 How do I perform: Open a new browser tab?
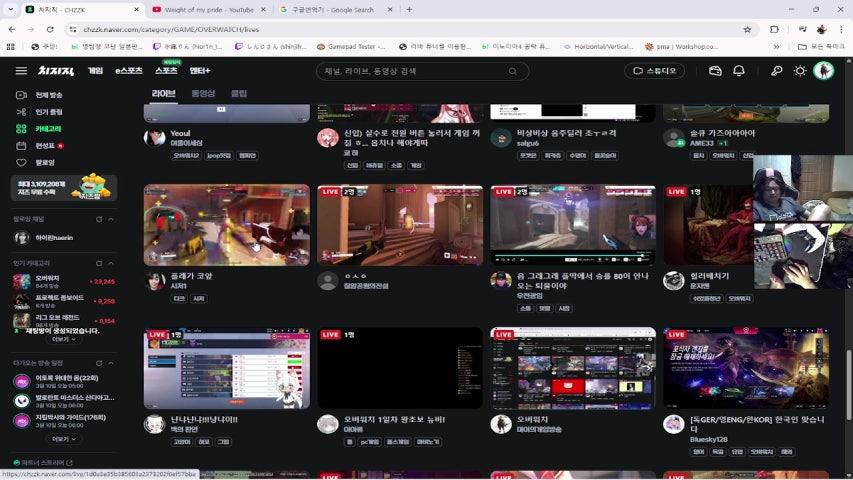point(409,9)
